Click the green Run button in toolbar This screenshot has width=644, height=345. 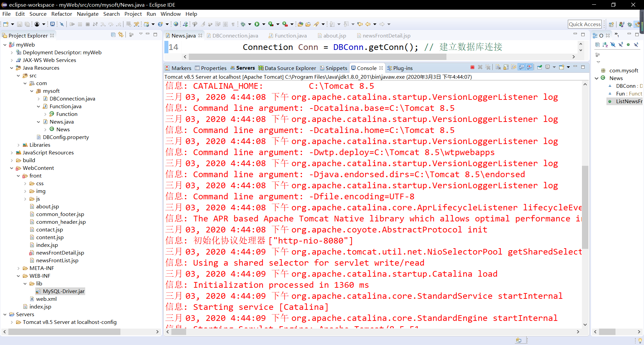point(257,24)
